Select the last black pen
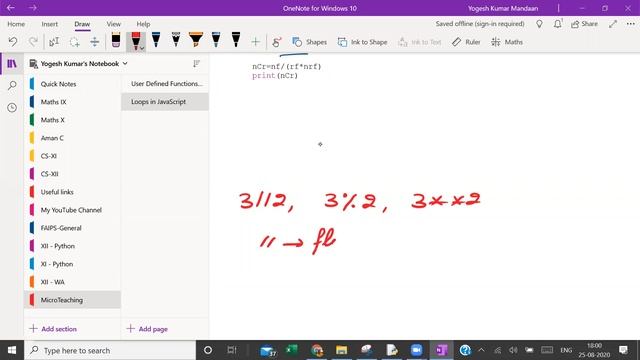The image size is (640, 360). 236,40
